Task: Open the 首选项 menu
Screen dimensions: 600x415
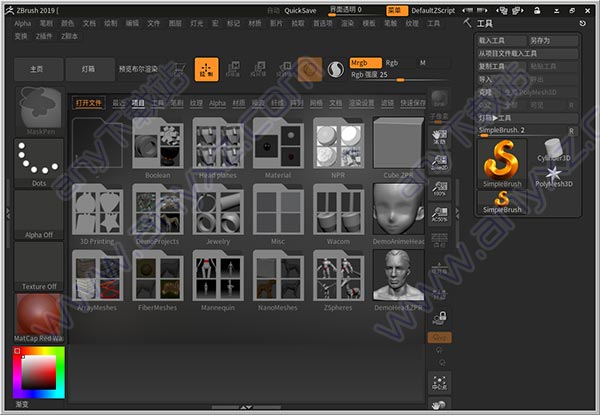Action: 323,24
